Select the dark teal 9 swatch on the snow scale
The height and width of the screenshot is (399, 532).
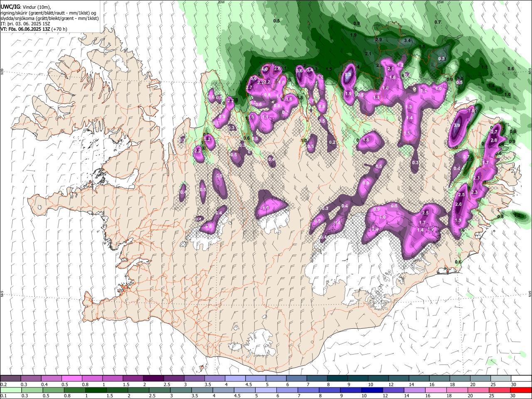point(358,378)
